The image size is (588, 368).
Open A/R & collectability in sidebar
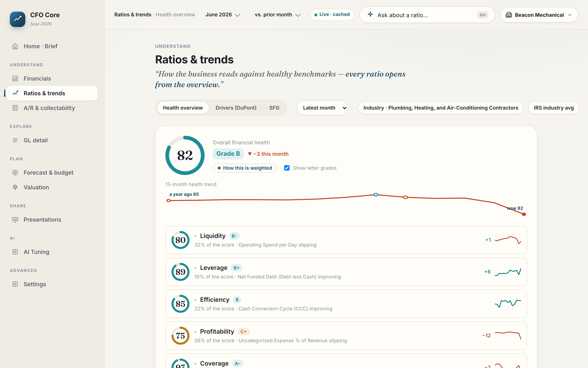pyautogui.click(x=52, y=108)
